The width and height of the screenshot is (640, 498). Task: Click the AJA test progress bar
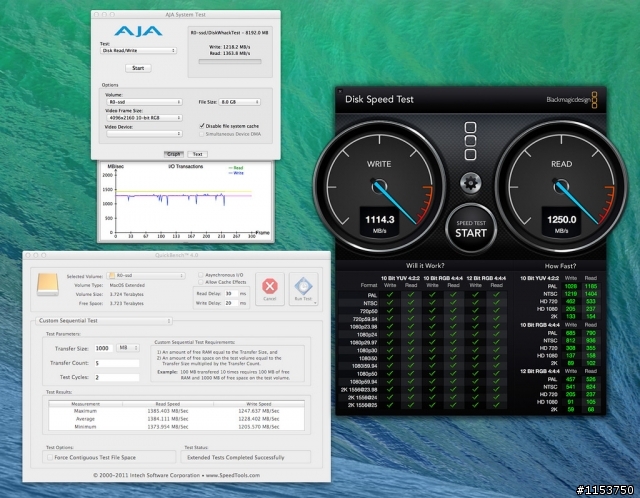click(230, 62)
